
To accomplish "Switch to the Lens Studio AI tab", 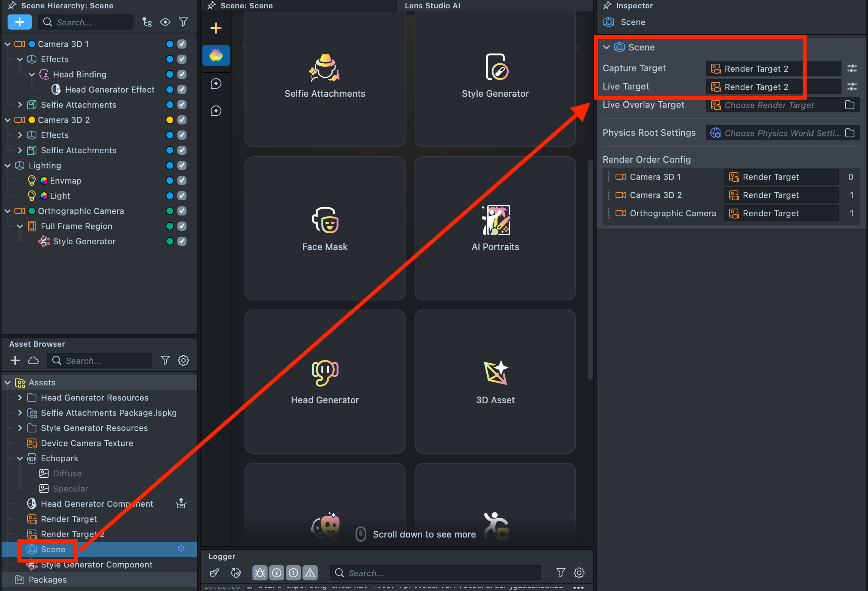I will [x=432, y=6].
